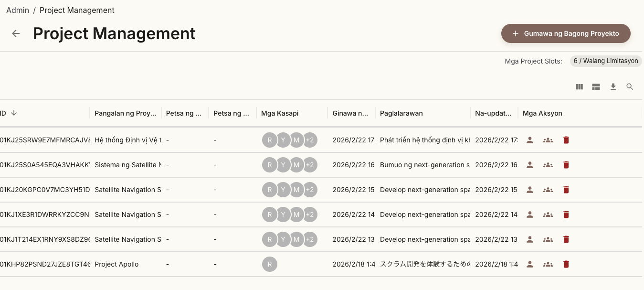Screen dimensions: 644x290
Task: Click trash icon for Sistema ng Satellite row
Action: [566, 165]
